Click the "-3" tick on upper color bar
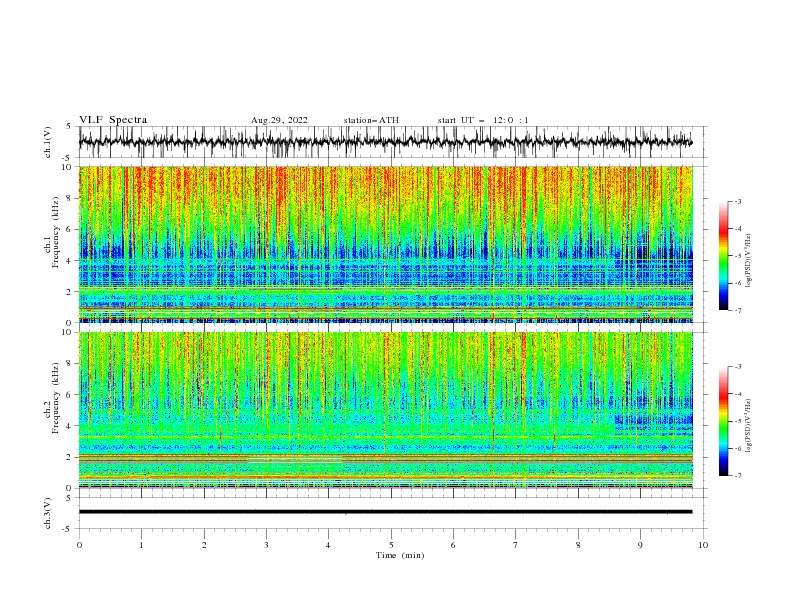Screen dimensions: 792x612 tap(738, 201)
